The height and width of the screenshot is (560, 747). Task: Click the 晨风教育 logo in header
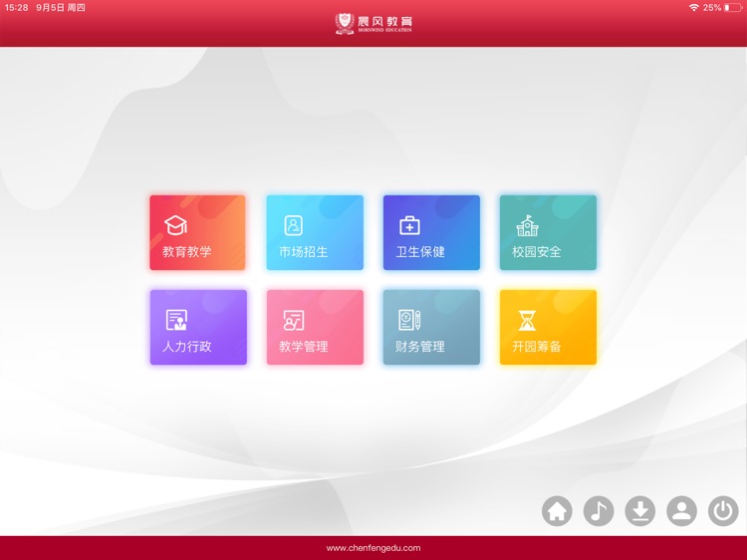(373, 23)
